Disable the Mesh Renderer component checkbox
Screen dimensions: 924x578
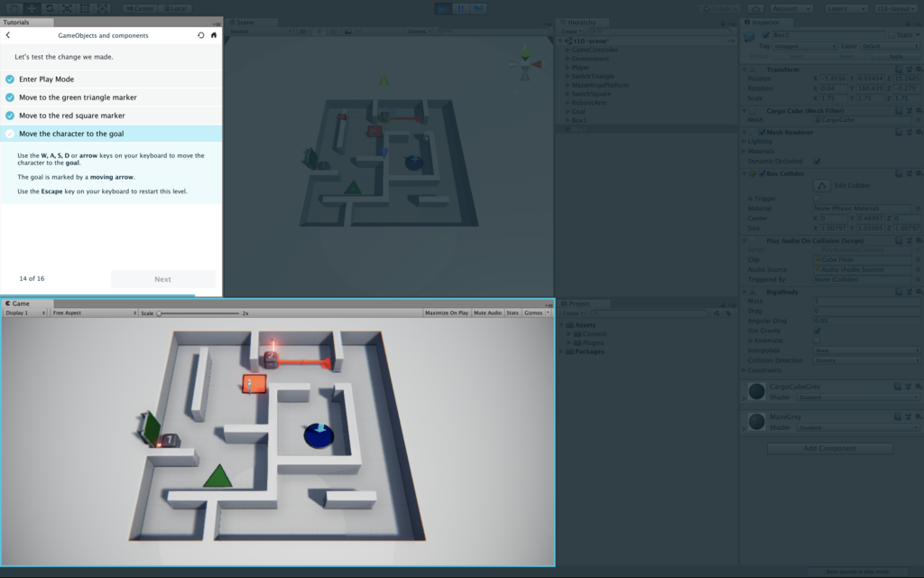click(x=762, y=132)
